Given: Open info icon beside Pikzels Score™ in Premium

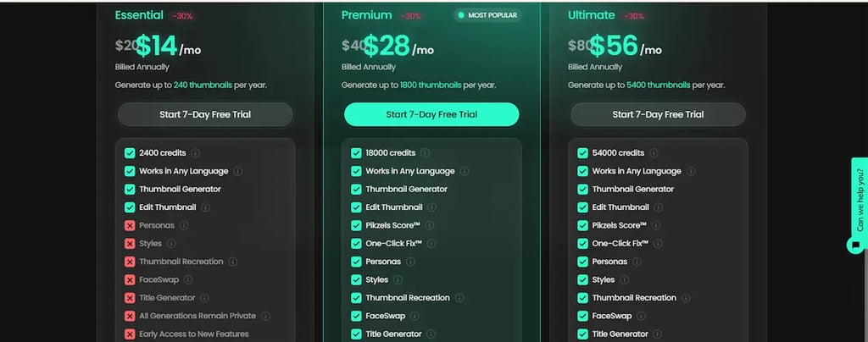Looking at the screenshot, I should pyautogui.click(x=429, y=225).
